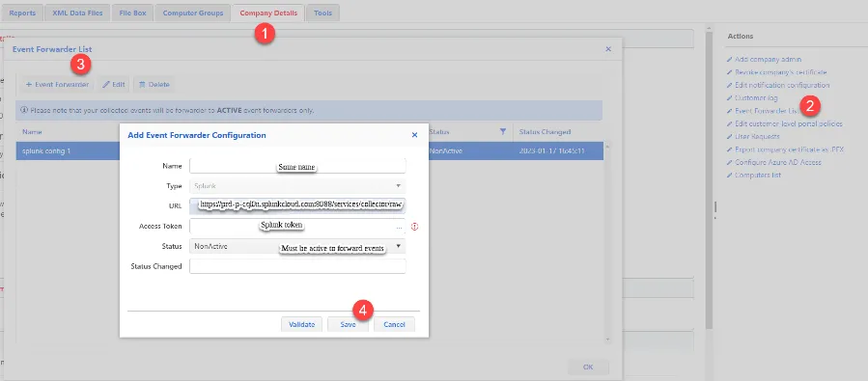Open the Tools tab

pos(322,13)
